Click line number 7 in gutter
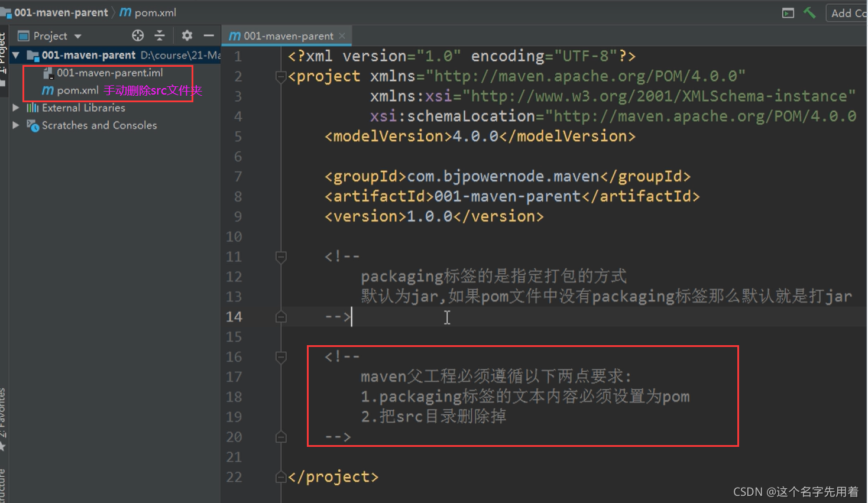 (238, 176)
